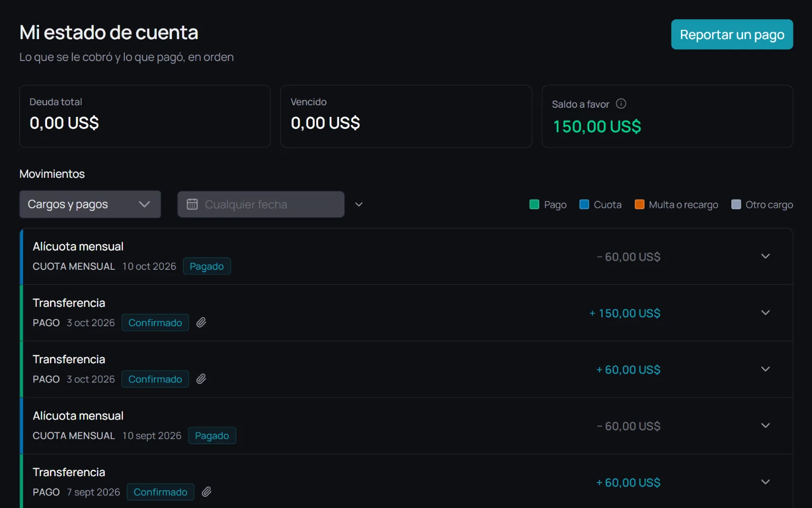This screenshot has width=812, height=508.
Task: Expand the 7 sept 2026 Transferencia row
Action: click(765, 482)
